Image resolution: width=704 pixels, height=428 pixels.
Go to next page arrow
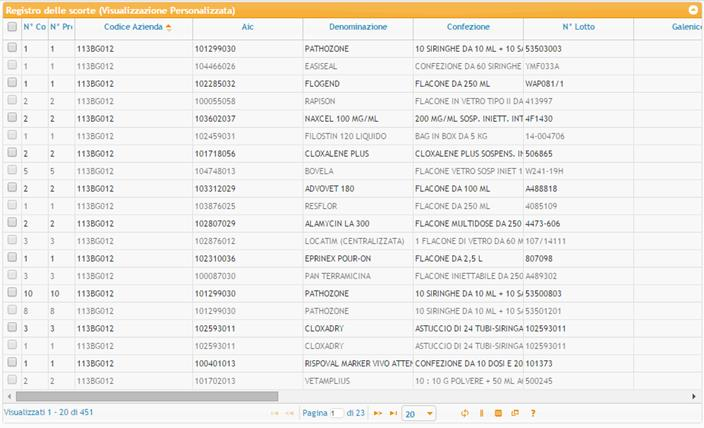378,413
